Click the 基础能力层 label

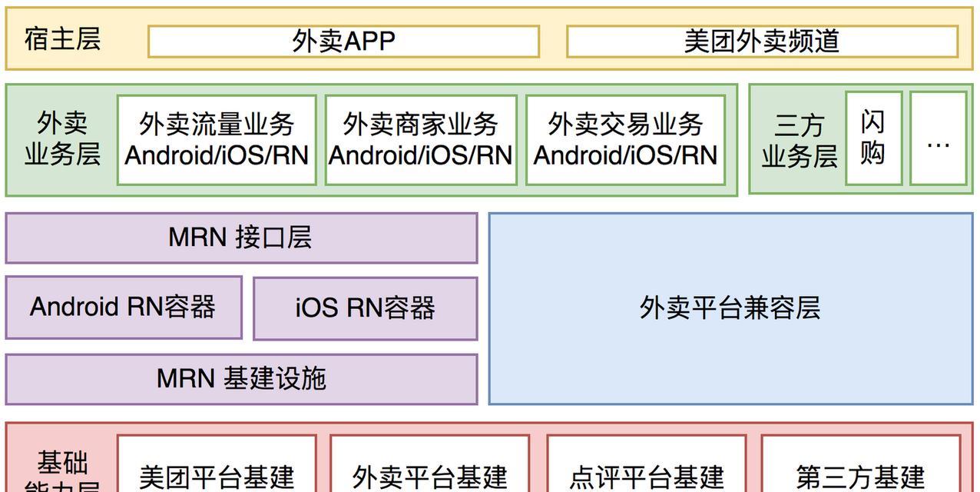pyautogui.click(x=62, y=472)
